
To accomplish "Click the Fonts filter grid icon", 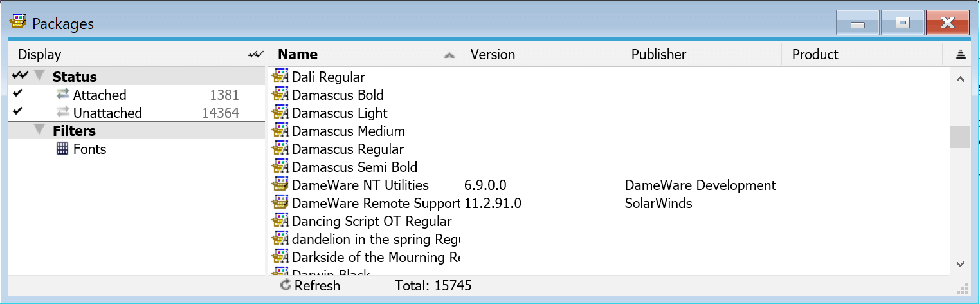I will click(x=62, y=149).
